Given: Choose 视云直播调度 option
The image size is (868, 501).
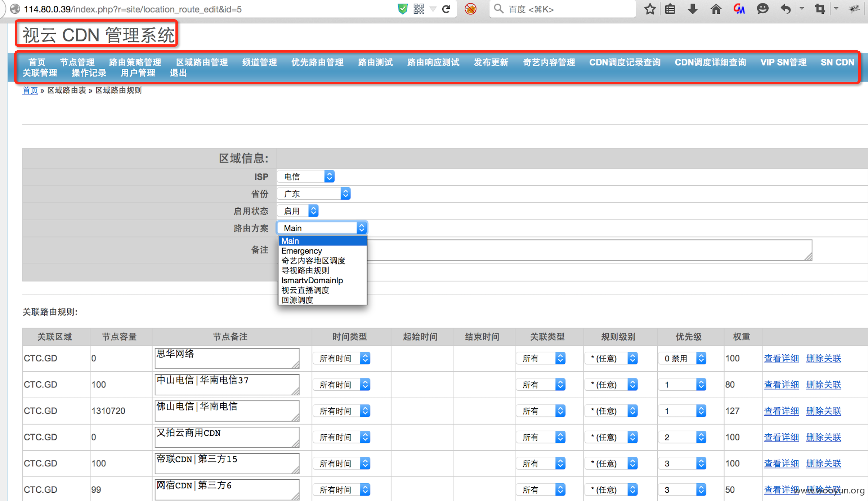Looking at the screenshot, I should coord(323,290).
